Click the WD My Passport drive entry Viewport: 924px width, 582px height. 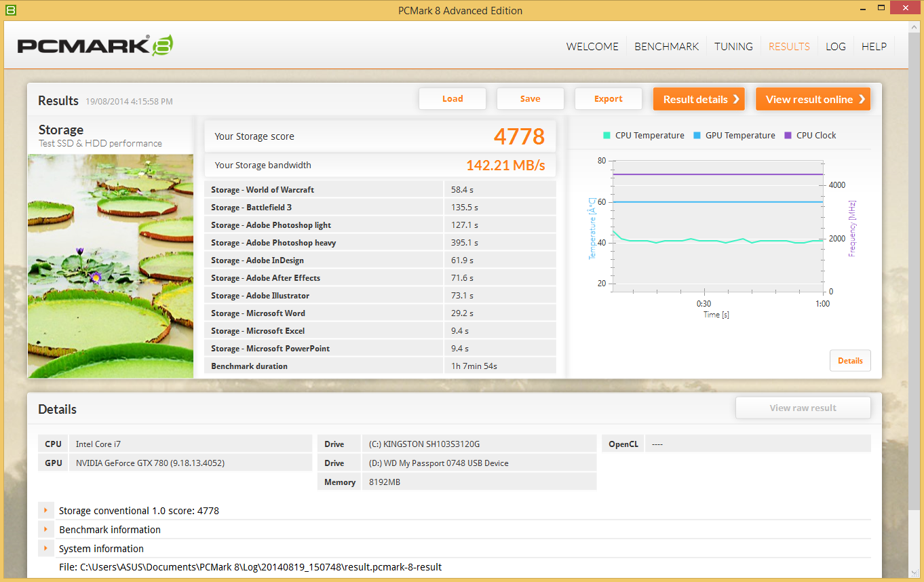tap(438, 463)
